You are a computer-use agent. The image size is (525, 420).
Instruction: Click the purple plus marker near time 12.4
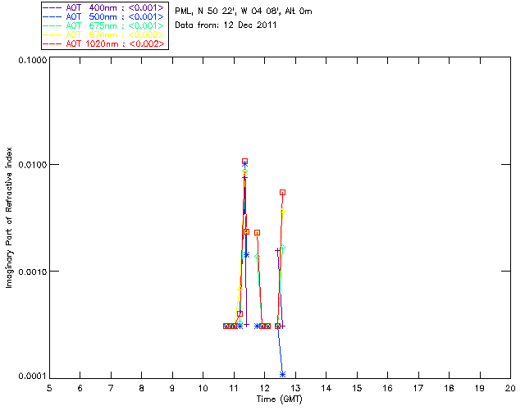[x=277, y=250]
